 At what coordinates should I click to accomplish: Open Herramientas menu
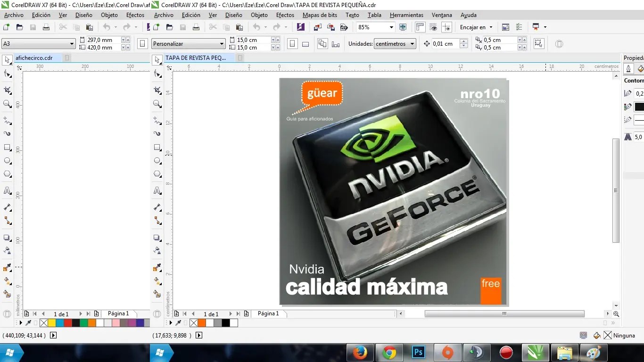tap(406, 15)
